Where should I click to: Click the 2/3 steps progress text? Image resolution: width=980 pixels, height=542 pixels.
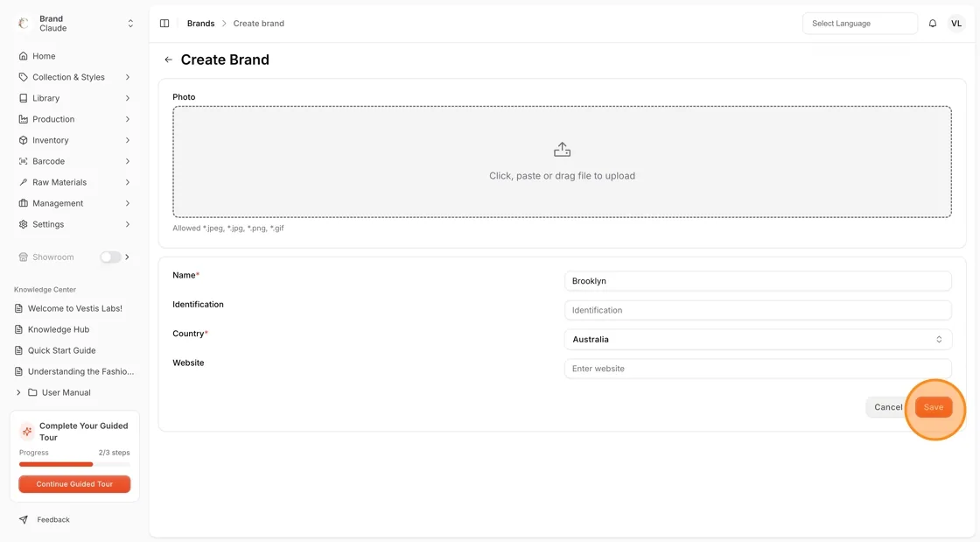pyautogui.click(x=115, y=453)
